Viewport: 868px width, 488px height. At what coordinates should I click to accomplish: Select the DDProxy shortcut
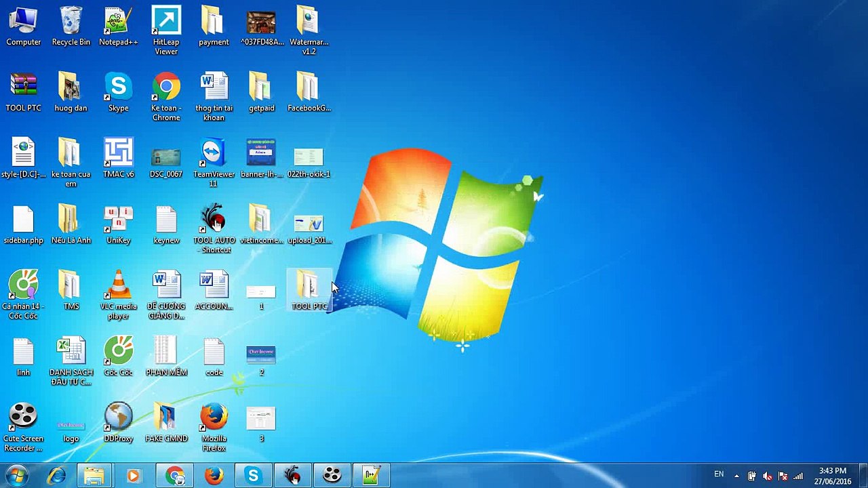click(x=119, y=423)
